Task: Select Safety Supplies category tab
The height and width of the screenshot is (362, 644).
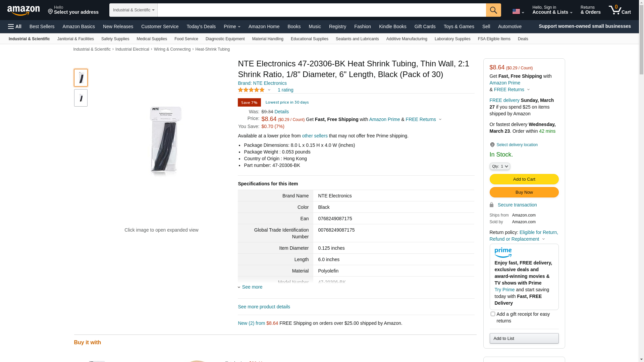Action: [115, 39]
